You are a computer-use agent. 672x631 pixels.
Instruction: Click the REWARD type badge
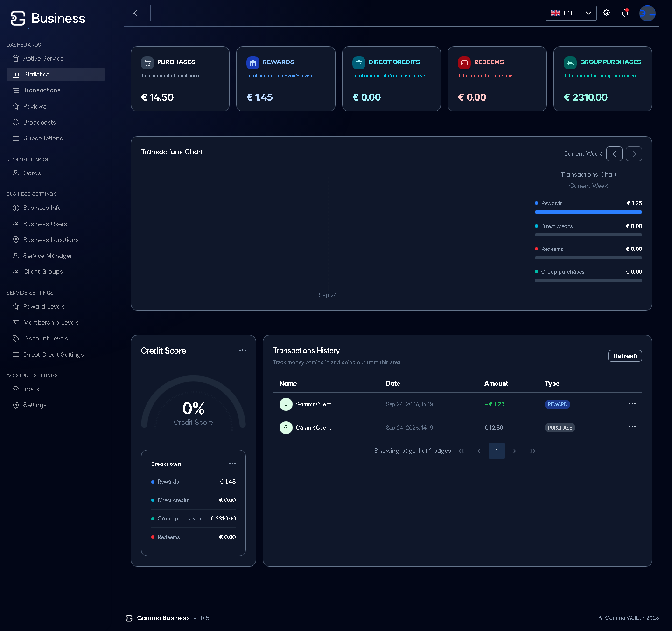pos(557,404)
